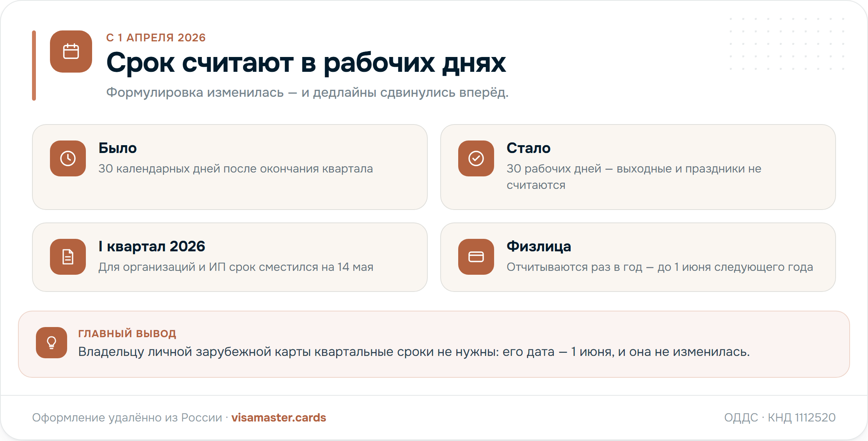This screenshot has height=441, width=868.
Task: Open the visamaster.cards link
Action: tap(279, 418)
